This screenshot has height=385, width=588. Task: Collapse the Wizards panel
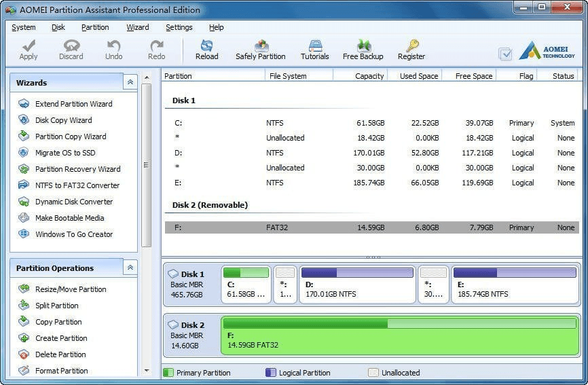coord(130,82)
